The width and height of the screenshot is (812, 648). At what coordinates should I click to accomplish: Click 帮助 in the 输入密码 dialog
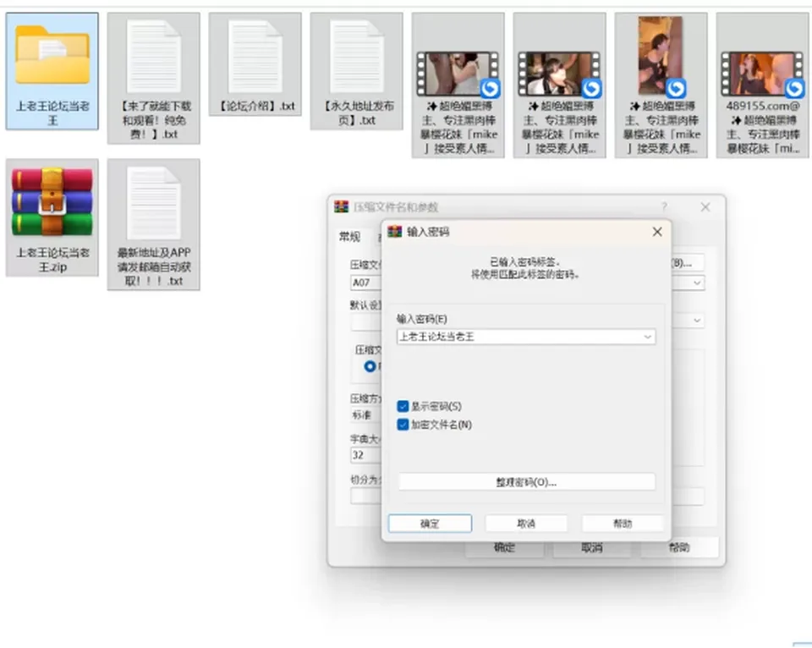(623, 523)
